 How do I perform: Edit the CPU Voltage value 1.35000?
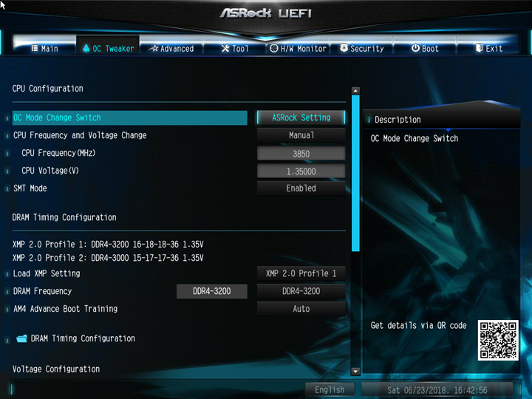pyautogui.click(x=301, y=171)
